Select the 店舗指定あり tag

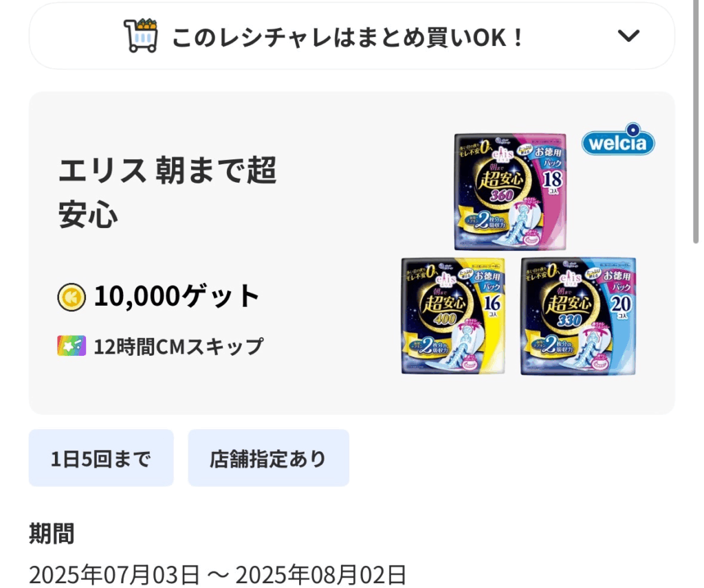click(x=269, y=458)
